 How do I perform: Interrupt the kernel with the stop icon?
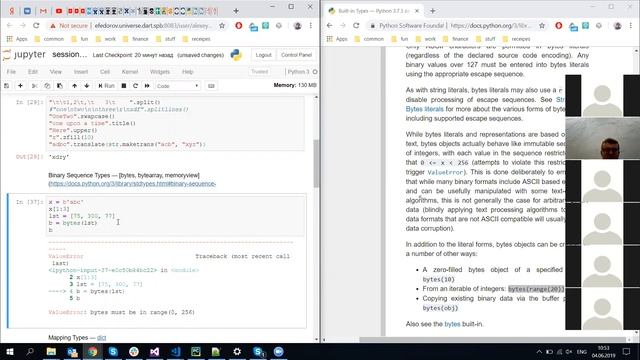coord(124,86)
